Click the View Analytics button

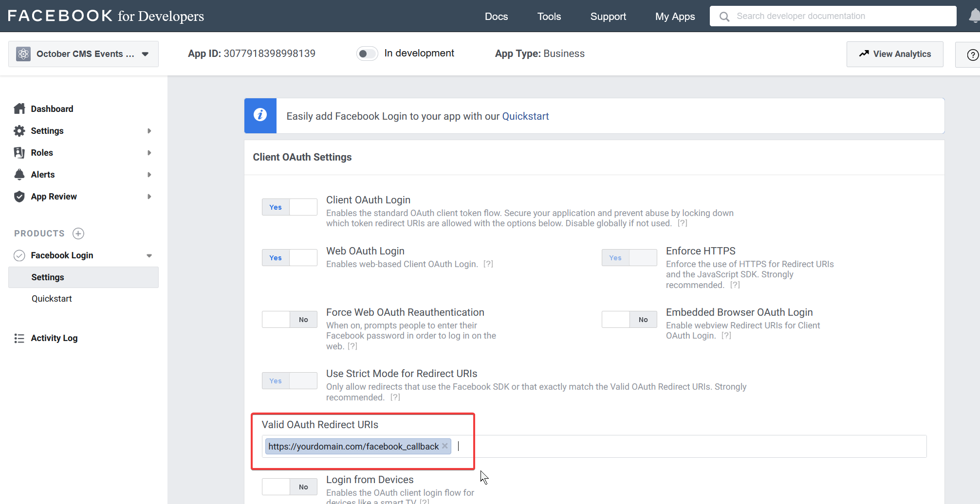click(895, 54)
